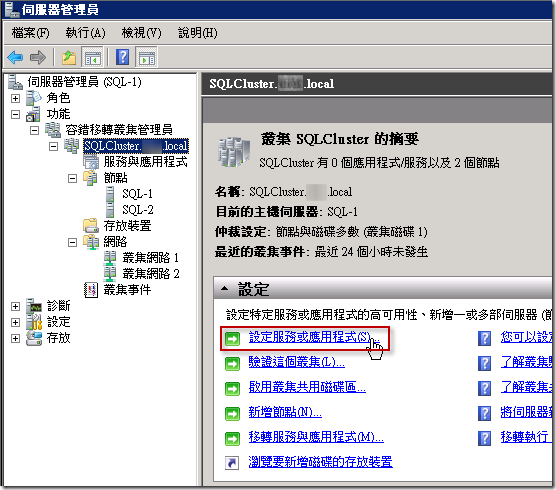Collapse the SQLCluster.local tree node
Image resolution: width=556 pixels, height=490 pixels.
pos(54,146)
